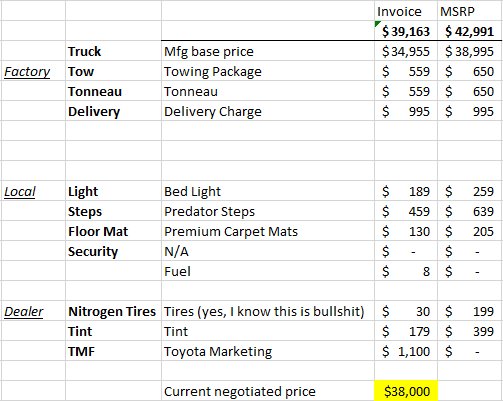Select the Nitrogen Tires label cell
503x401 pixels.
coord(113,311)
